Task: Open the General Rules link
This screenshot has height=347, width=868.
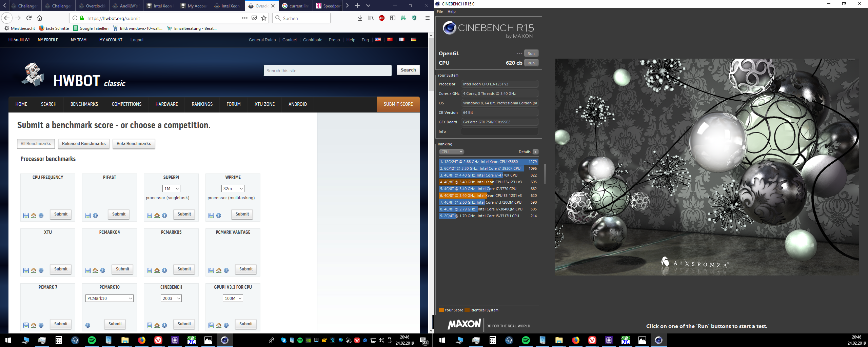Action: [262, 40]
